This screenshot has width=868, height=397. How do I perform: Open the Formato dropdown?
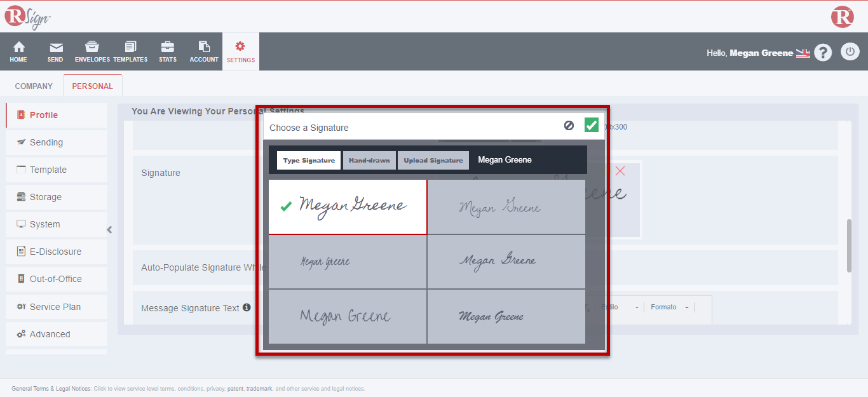pos(670,307)
